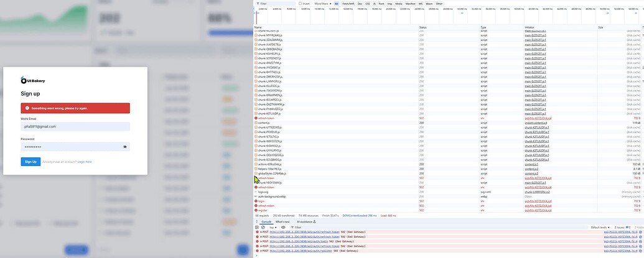This screenshot has width=644, height=258.
Task: Select the Fetch/XHR filter type
Action: [347, 4]
